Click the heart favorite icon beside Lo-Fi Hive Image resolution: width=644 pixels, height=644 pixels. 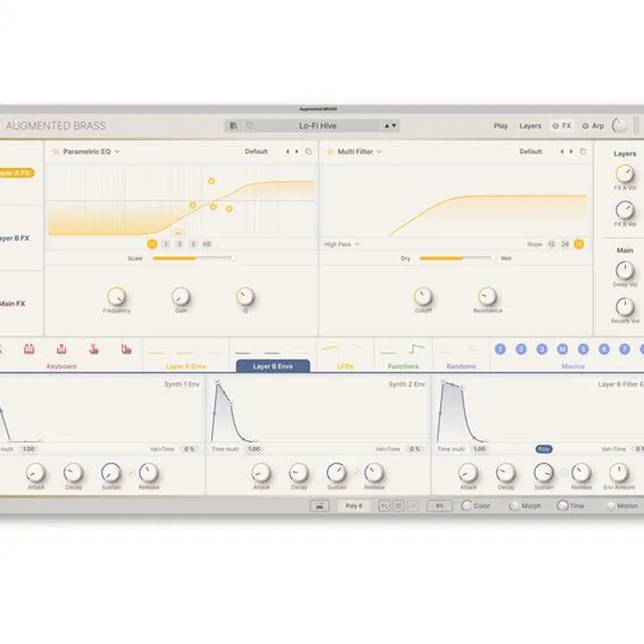250,126
